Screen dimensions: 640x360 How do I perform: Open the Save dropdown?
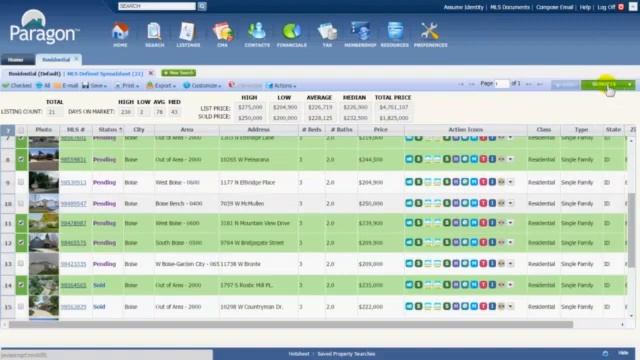[94, 86]
